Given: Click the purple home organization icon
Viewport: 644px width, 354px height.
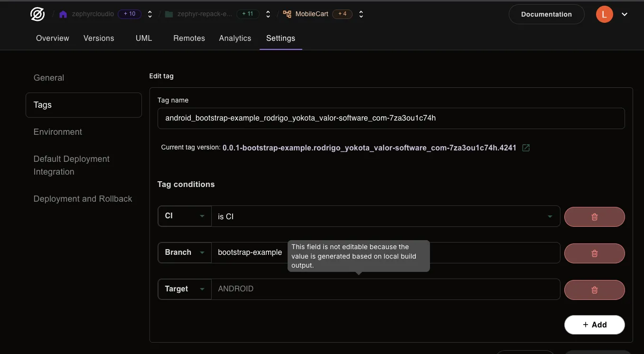Looking at the screenshot, I should coord(63,14).
